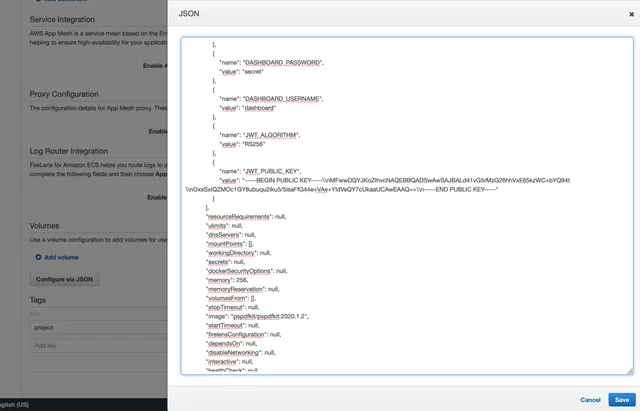The image size is (640, 411).
Task: Click the "image" pspdfkit line
Action: click(257, 316)
